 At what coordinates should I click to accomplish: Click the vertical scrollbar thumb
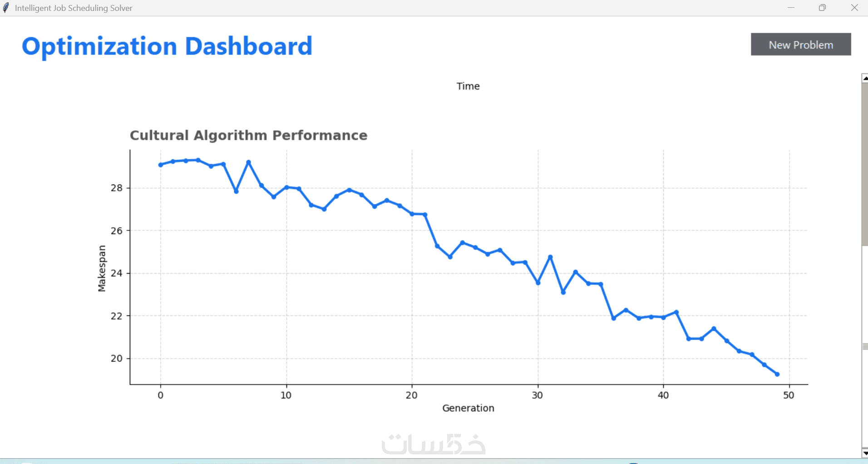point(864,164)
